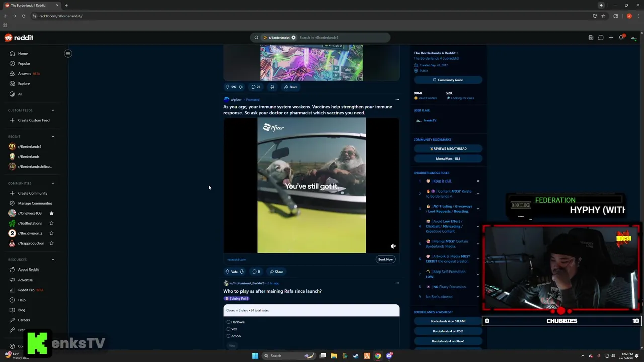
Task: Downvote the Pfizer promoted post
Action: [x=242, y=271]
